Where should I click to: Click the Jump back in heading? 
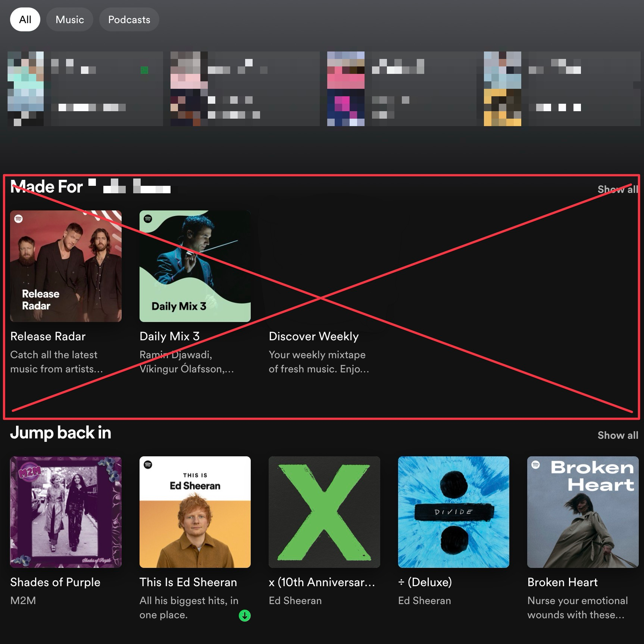[60, 433]
